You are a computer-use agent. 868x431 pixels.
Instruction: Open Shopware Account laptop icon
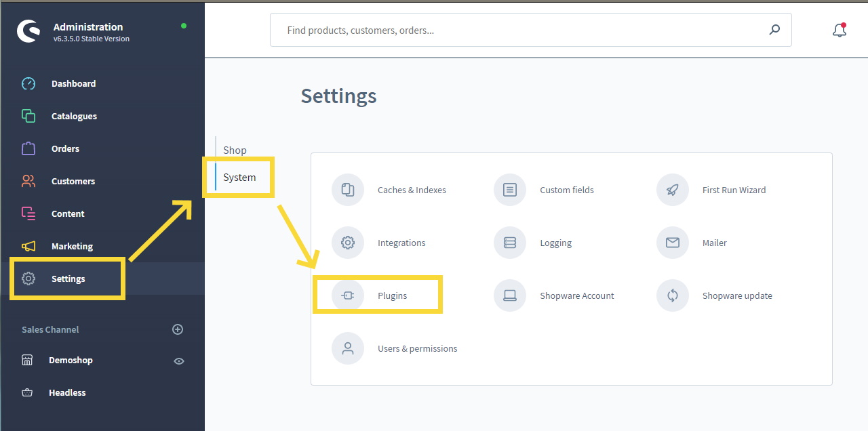point(510,295)
